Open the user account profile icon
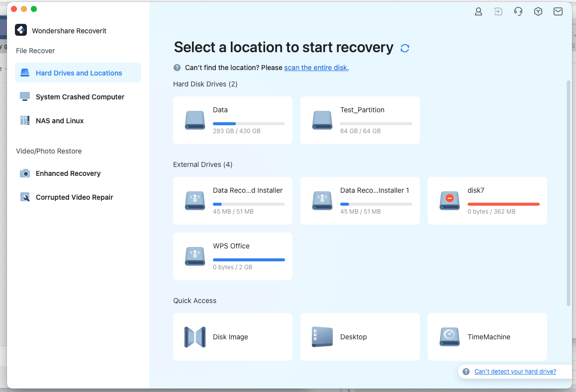Viewport: 576px width, 392px height. click(479, 12)
